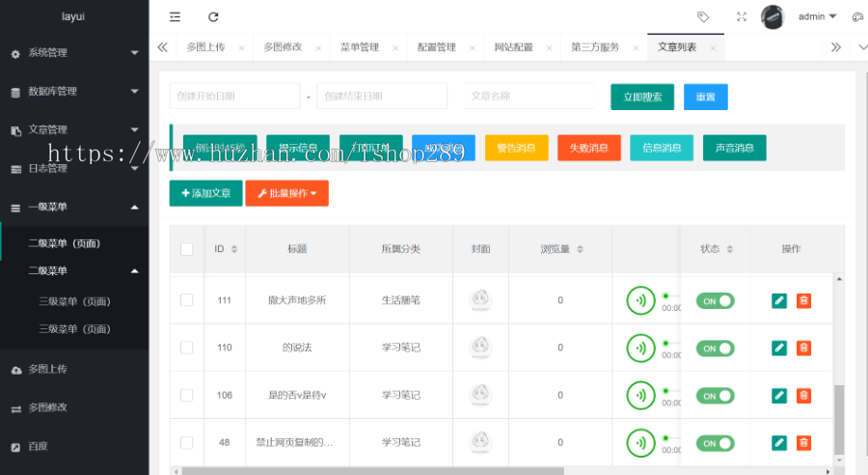Click the 立即搜索 button

tap(641, 97)
